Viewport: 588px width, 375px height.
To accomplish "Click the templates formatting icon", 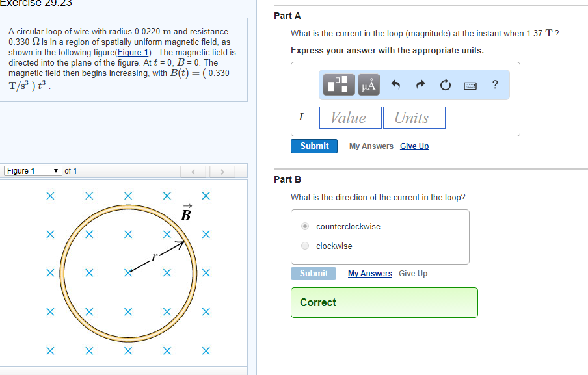I will coord(340,84).
